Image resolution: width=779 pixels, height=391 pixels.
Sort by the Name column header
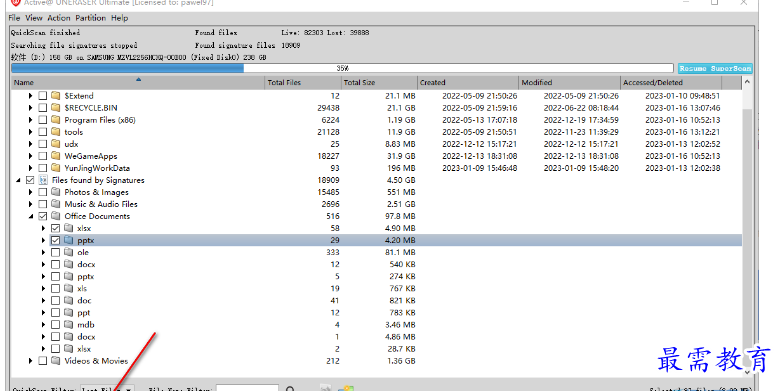point(138,82)
